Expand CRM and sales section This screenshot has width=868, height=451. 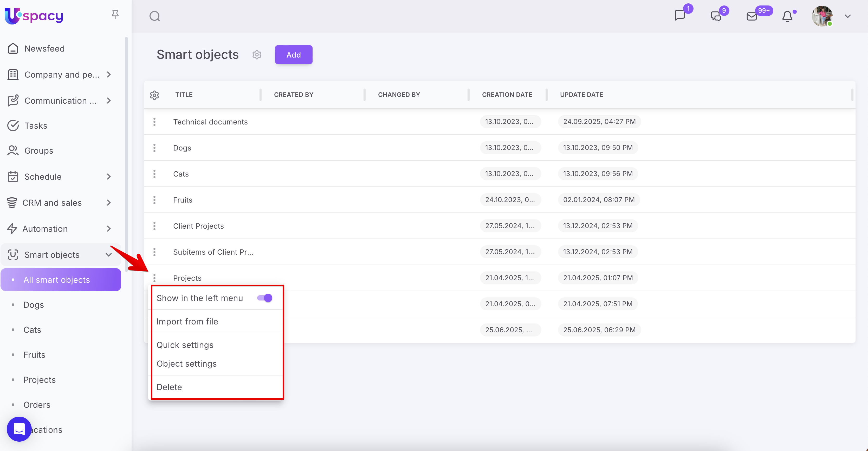[108, 203]
